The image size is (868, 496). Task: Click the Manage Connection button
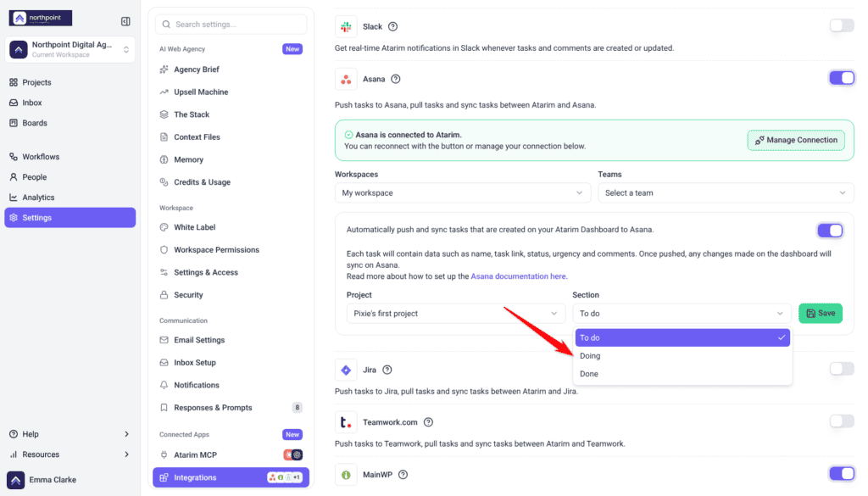tap(796, 140)
